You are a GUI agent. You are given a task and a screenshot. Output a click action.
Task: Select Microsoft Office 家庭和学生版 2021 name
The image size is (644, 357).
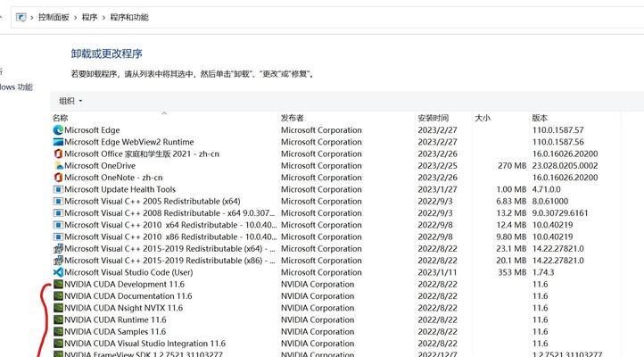(142, 154)
